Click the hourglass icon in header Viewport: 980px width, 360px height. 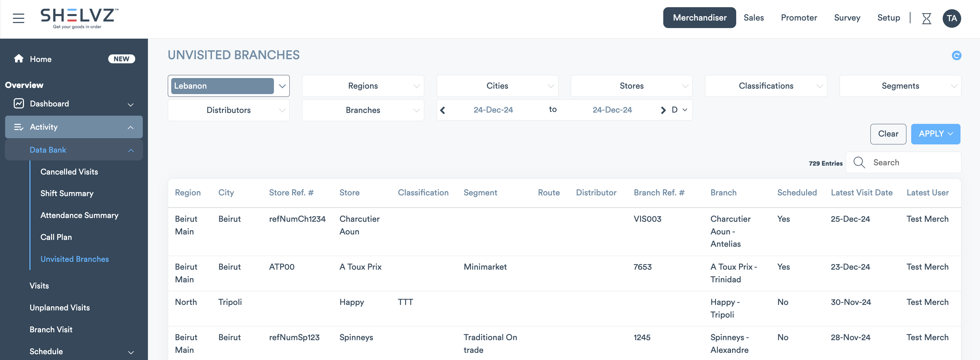click(x=926, y=18)
